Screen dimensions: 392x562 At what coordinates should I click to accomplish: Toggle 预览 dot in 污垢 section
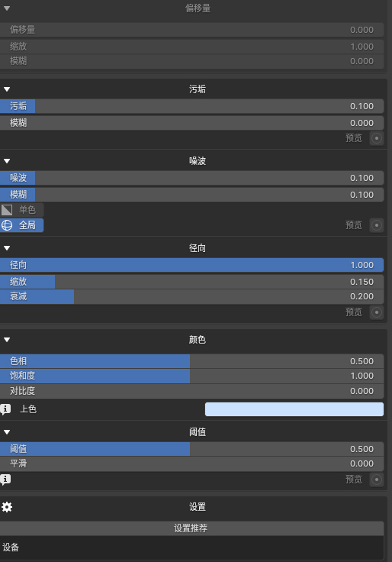pos(376,138)
